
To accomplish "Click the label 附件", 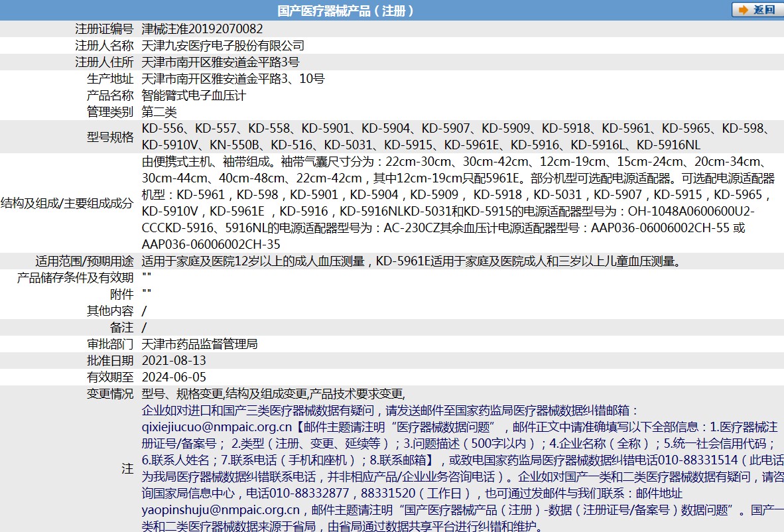I will coord(121,294).
